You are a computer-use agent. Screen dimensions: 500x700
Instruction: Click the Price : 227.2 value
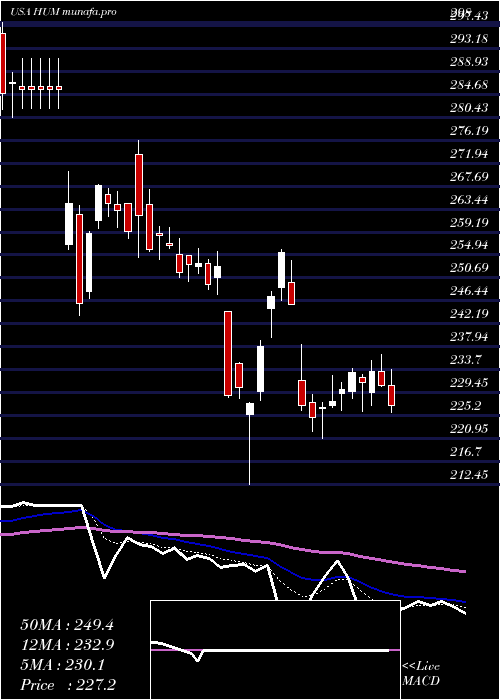(x=68, y=685)
